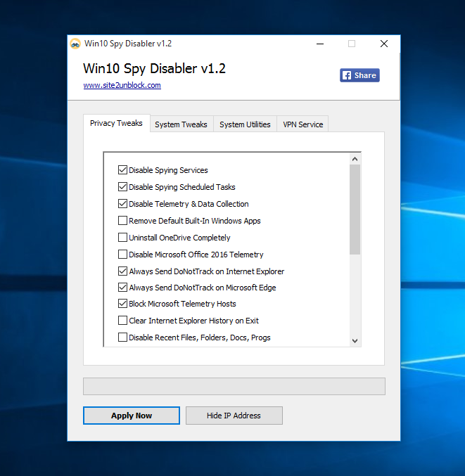This screenshot has height=476, width=465.
Task: Uncheck Disable Telemetry & Data Collection
Action: [122, 204]
